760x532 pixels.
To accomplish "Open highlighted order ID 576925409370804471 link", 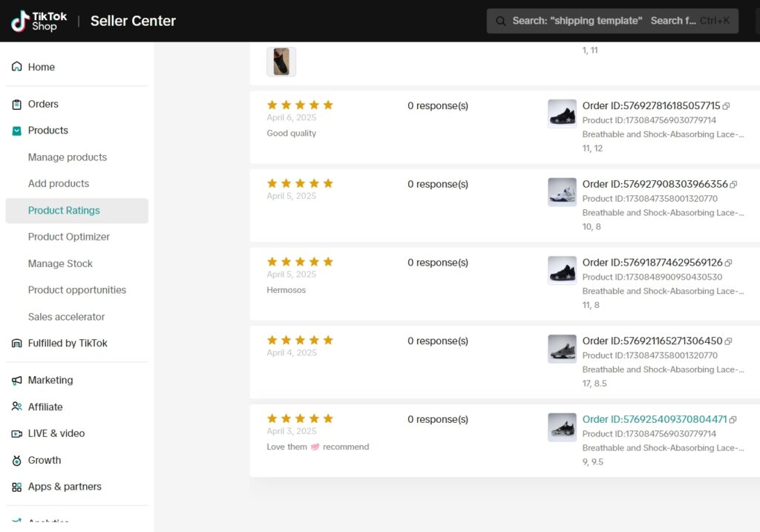I will [655, 419].
